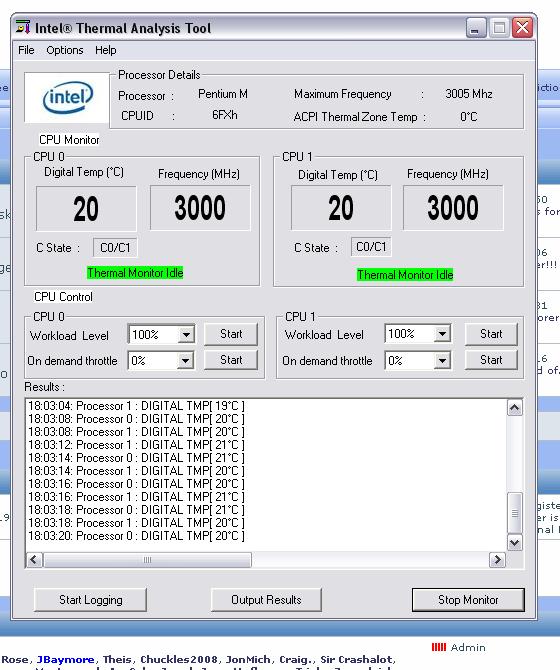Expand CPU 1 On demand throttle dropdown
The width and height of the screenshot is (560, 670).
(442, 361)
